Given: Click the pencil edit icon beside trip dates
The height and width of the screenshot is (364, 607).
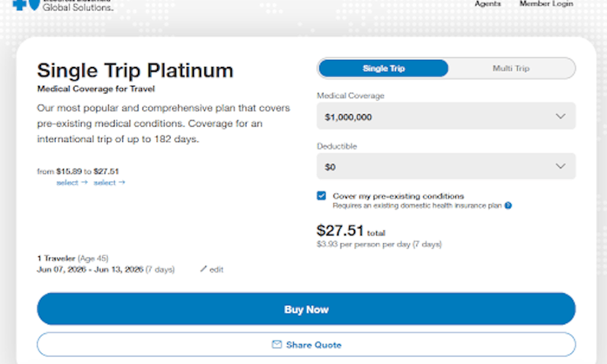Looking at the screenshot, I should 203,269.
